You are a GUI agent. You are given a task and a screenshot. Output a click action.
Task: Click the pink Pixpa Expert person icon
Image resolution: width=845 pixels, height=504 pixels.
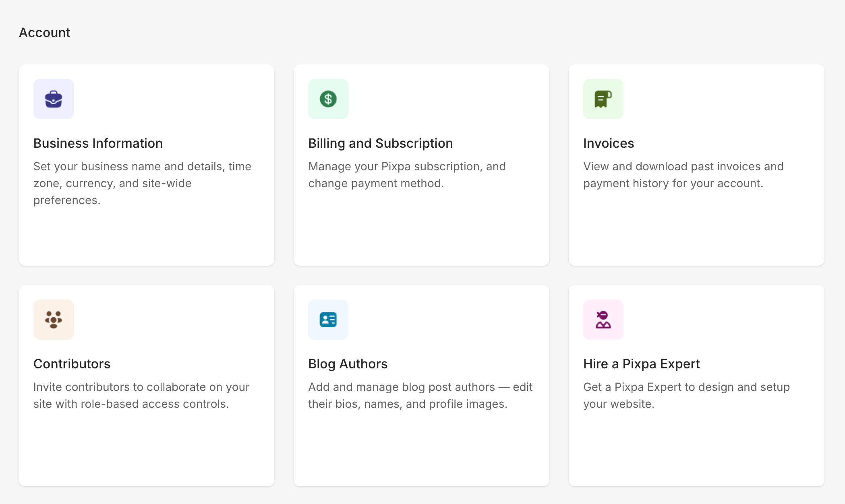[x=603, y=320]
